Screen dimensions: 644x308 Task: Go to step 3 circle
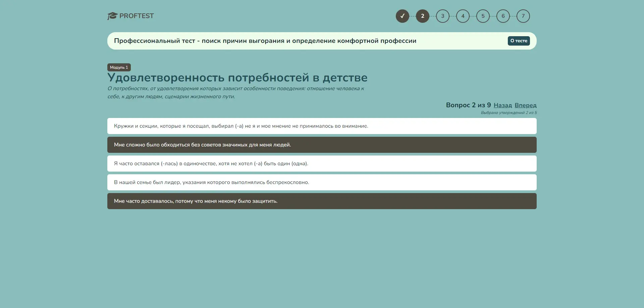point(442,16)
